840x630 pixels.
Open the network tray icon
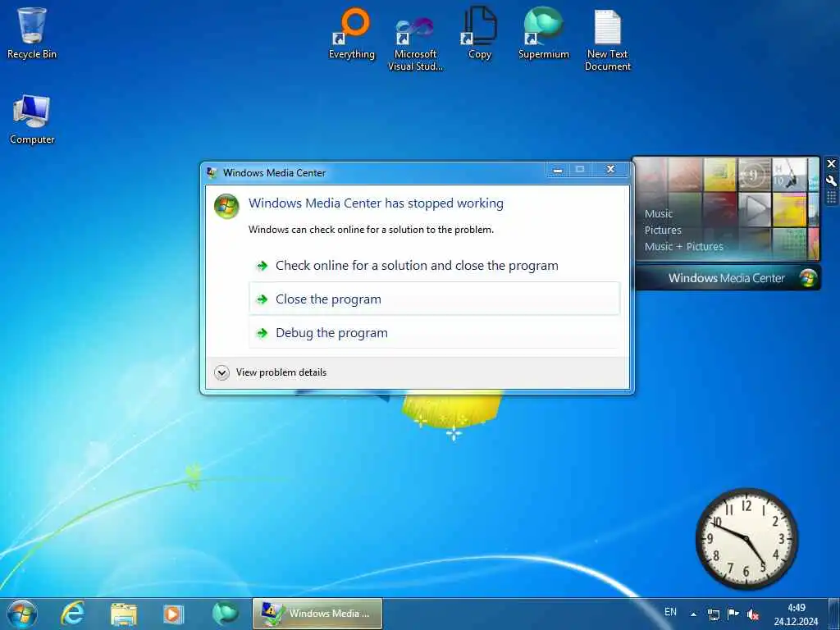click(714, 614)
